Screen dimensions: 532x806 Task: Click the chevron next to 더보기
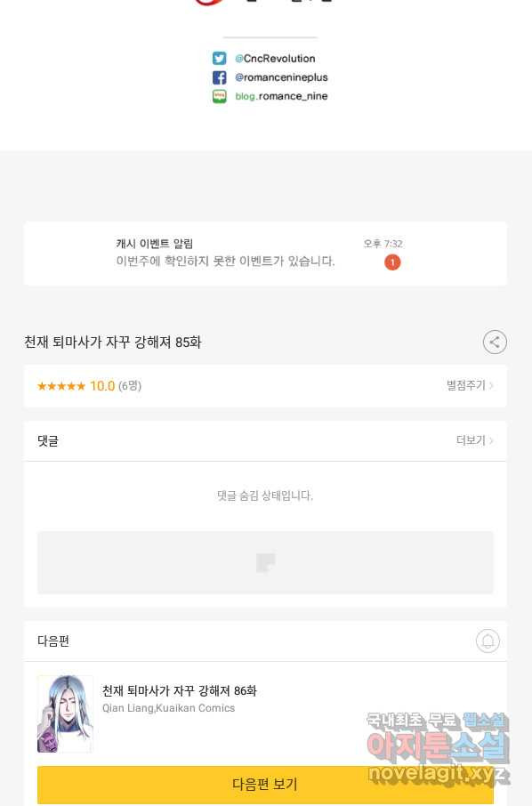click(491, 440)
